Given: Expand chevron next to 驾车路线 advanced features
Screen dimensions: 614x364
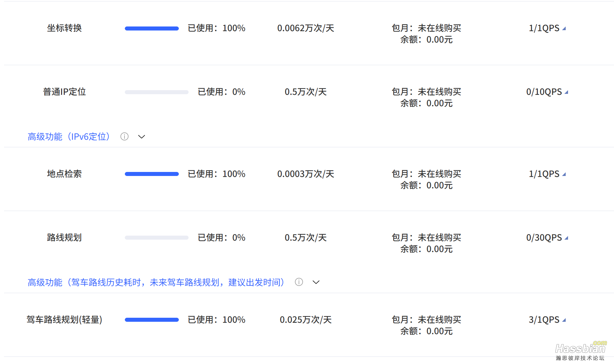Looking at the screenshot, I should [316, 282].
